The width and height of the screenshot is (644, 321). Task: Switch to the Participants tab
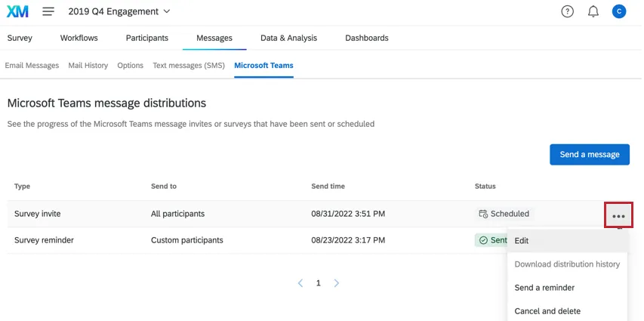point(147,38)
